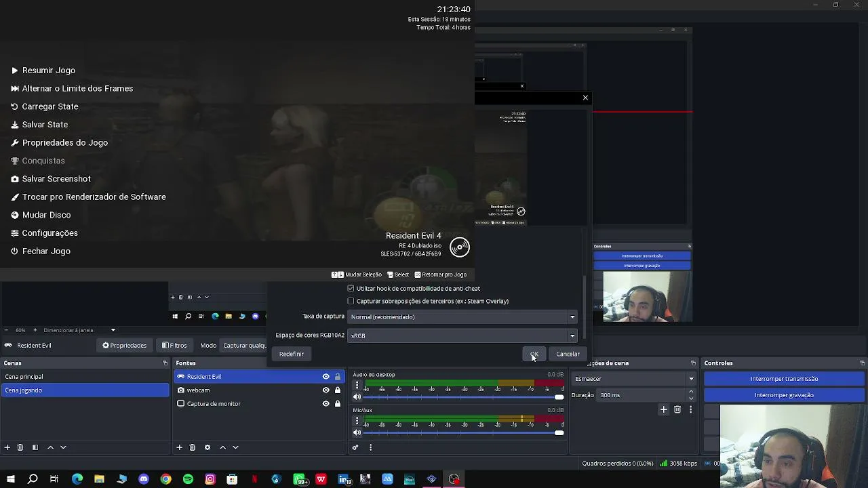Move source up in Fontes list
The height and width of the screenshot is (488, 868).
point(222,447)
